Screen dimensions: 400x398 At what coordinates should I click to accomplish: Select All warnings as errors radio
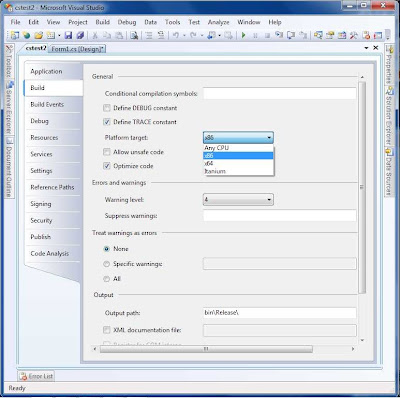pos(107,279)
